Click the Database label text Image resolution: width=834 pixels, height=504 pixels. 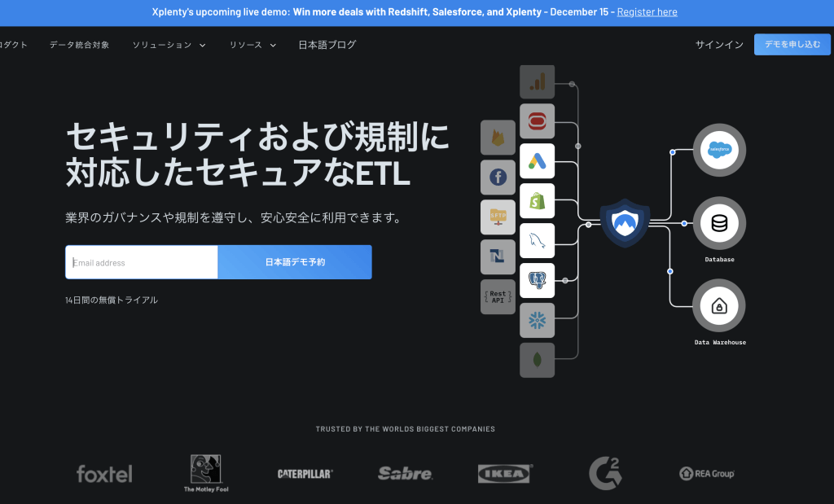(720, 260)
